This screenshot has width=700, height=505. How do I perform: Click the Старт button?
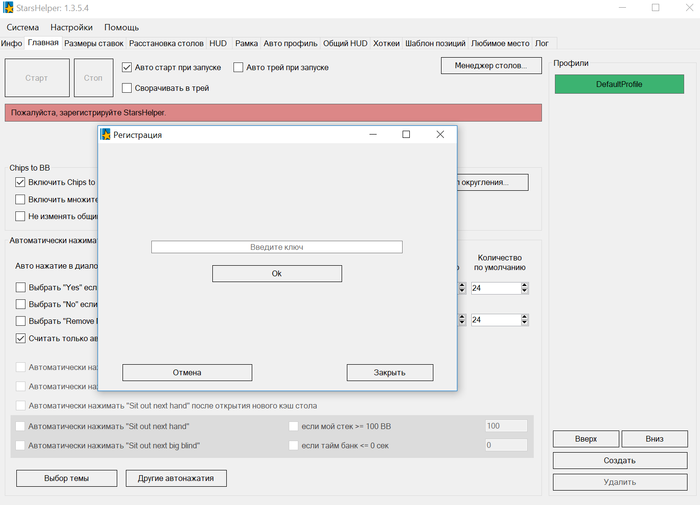coord(37,78)
